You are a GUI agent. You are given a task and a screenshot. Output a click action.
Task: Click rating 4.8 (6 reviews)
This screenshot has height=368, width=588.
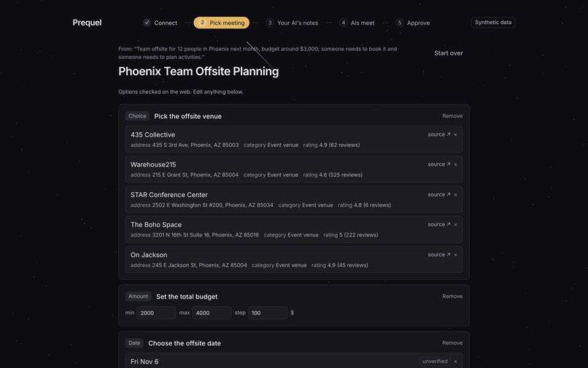point(364,205)
